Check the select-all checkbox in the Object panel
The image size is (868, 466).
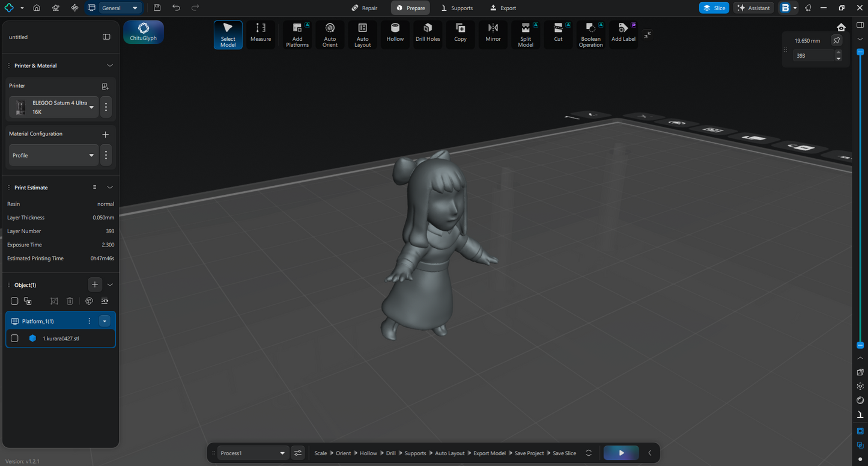(14, 301)
